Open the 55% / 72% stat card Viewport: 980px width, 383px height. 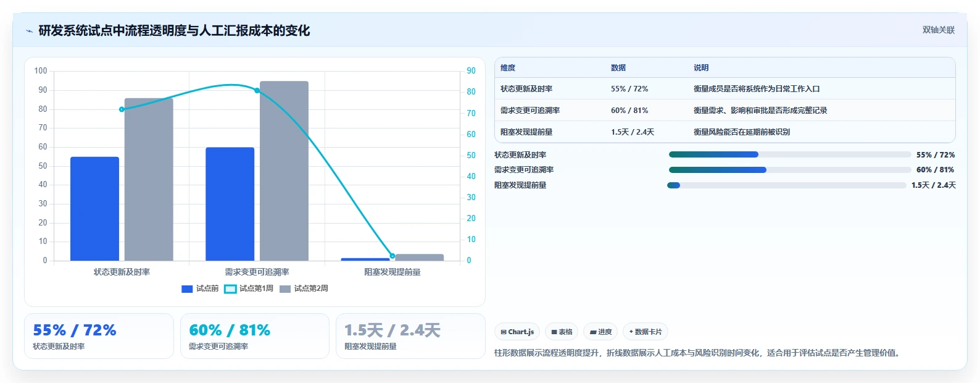(x=99, y=336)
